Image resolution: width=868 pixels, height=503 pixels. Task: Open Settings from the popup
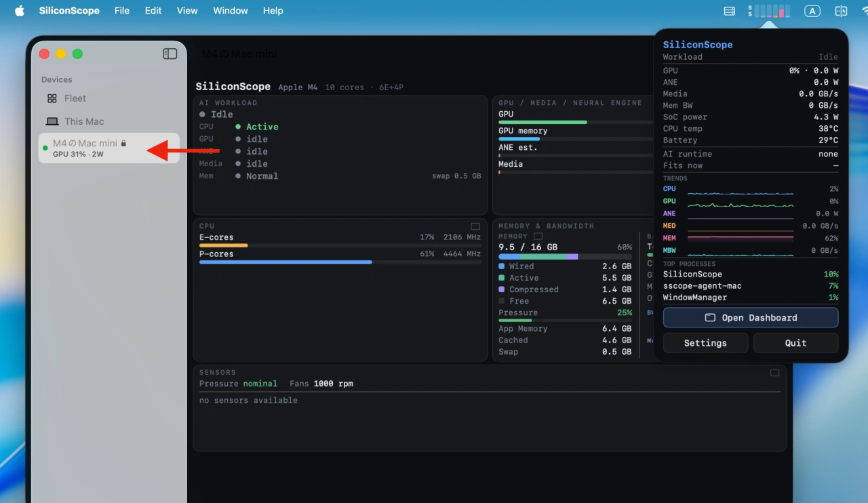tap(705, 343)
